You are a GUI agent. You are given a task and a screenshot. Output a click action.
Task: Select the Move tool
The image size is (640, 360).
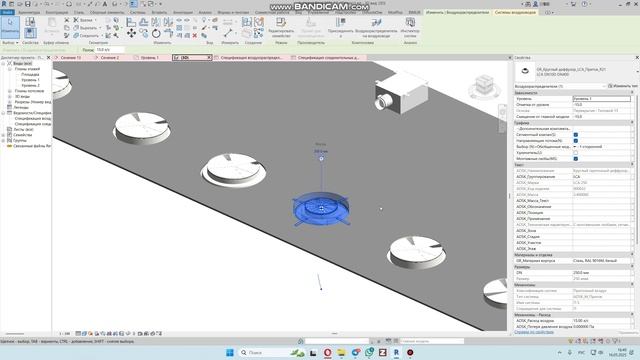click(131, 33)
